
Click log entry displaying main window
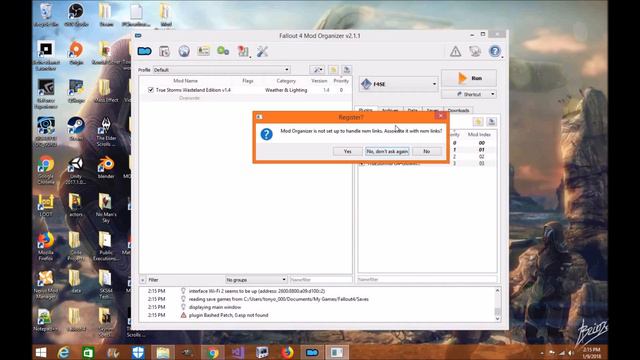click(x=215, y=307)
